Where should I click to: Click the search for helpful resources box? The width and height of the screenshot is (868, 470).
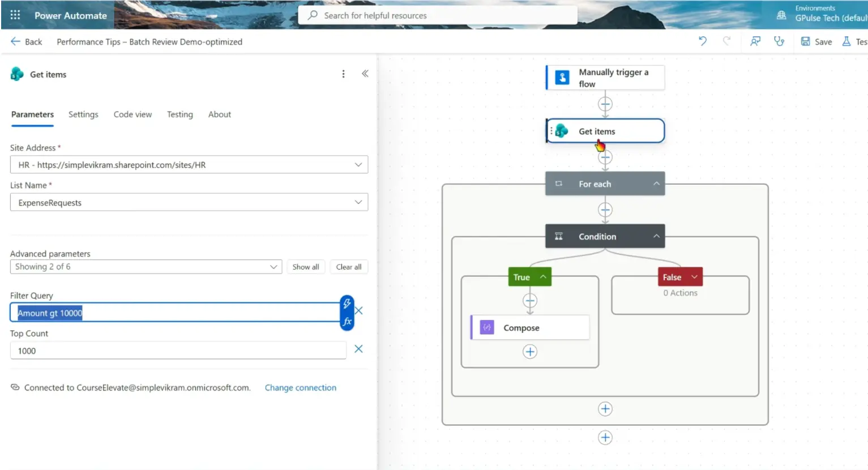point(438,15)
